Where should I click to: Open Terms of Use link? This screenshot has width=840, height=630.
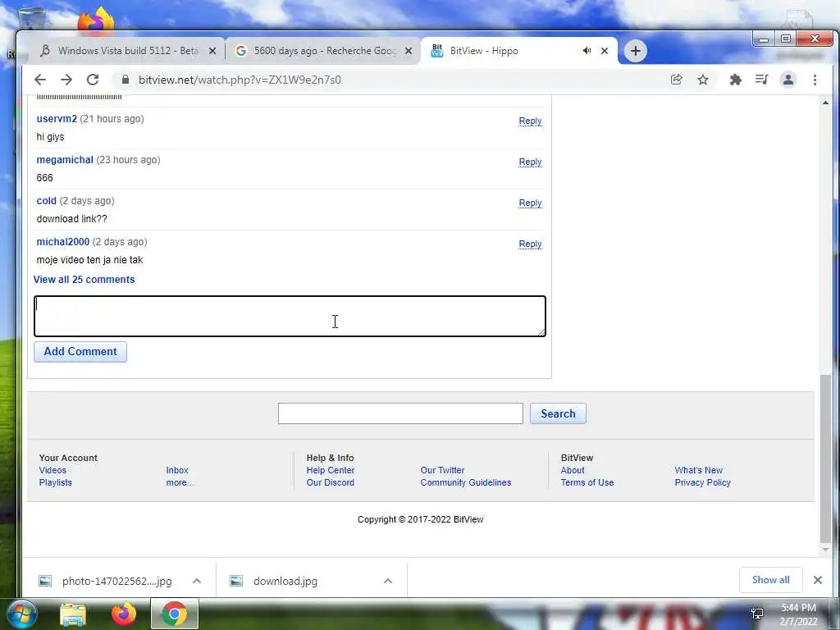coord(587,482)
